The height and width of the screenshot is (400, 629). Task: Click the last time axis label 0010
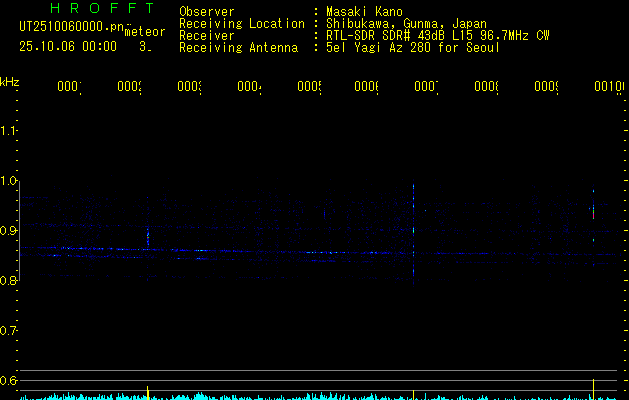[609, 87]
